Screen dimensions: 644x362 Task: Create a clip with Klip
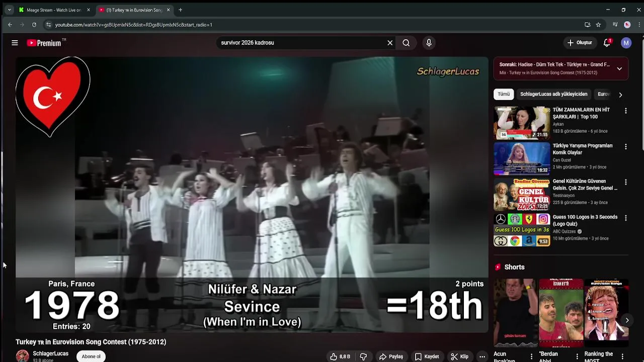(459, 356)
